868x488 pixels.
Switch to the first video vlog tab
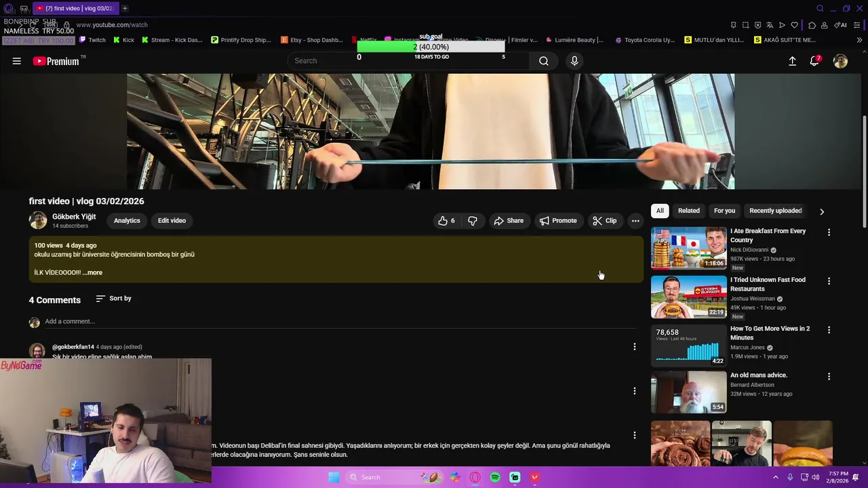(75, 8)
